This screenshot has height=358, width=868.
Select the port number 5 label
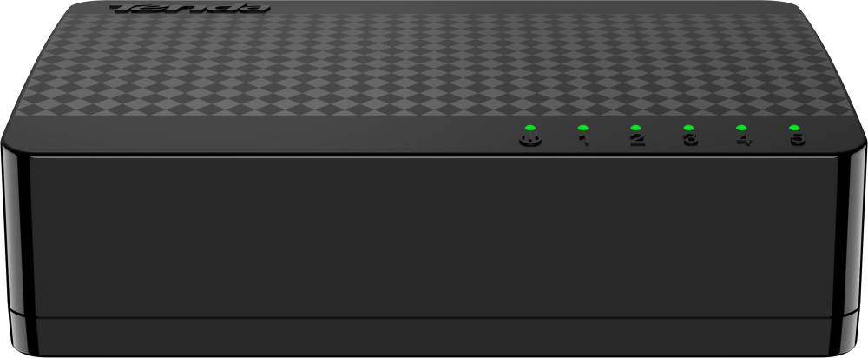[x=797, y=140]
